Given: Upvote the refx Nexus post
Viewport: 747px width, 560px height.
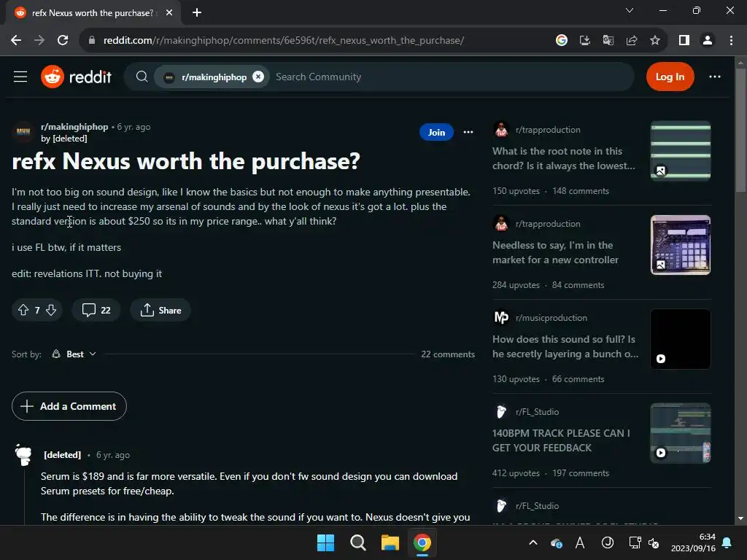Looking at the screenshot, I should [23, 311].
